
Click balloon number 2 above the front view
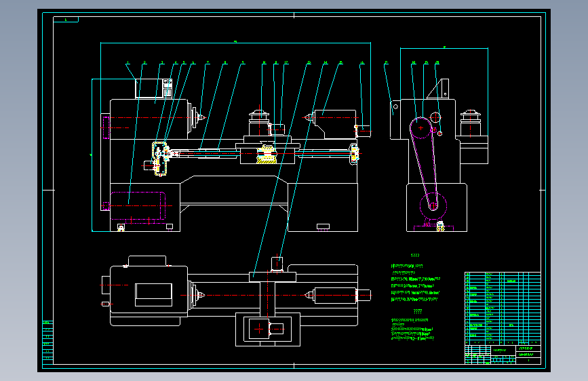pos(144,62)
